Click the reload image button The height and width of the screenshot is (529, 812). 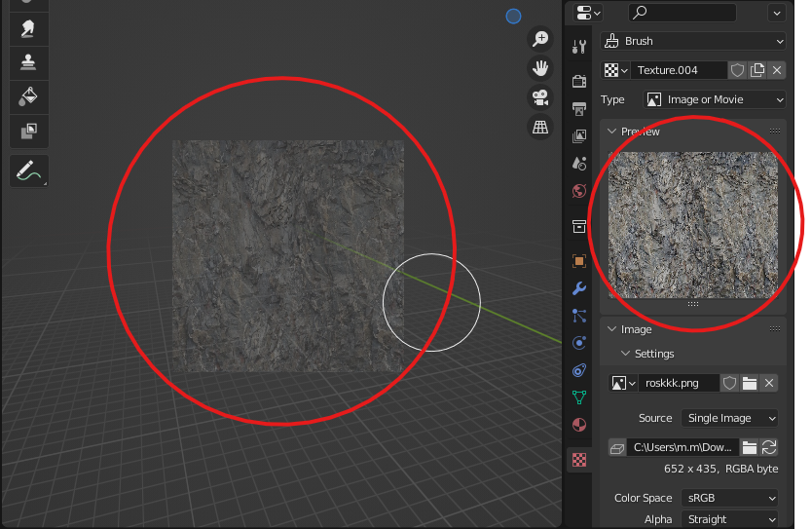[x=769, y=447]
